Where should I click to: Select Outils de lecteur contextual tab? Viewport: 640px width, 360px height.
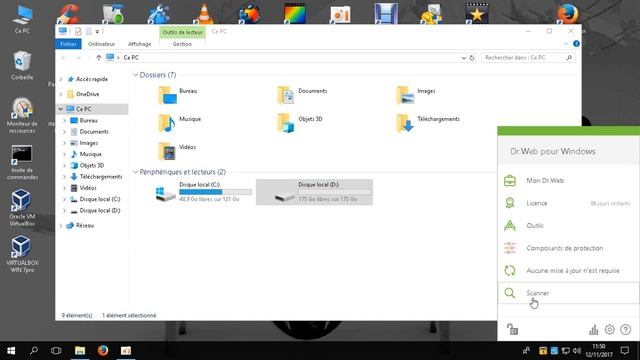(x=182, y=32)
